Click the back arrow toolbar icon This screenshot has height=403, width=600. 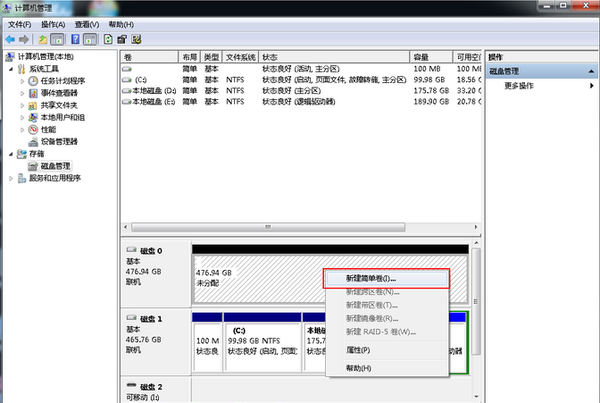point(10,38)
